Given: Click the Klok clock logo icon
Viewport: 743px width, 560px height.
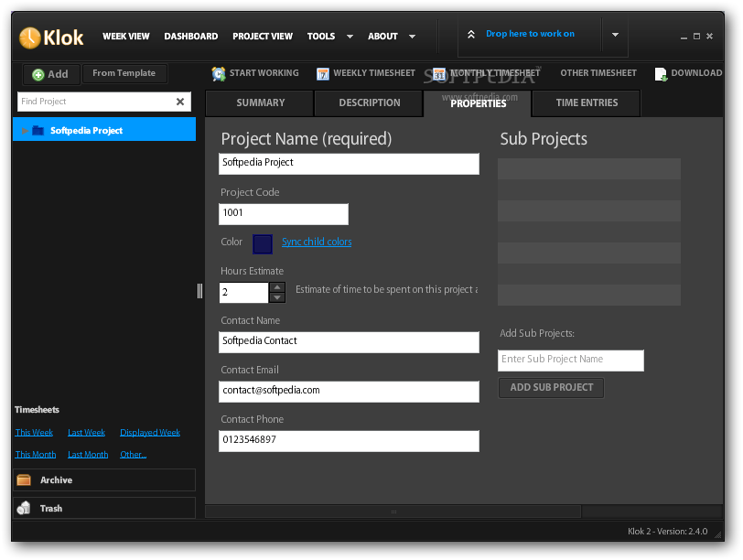Looking at the screenshot, I should [x=30, y=38].
